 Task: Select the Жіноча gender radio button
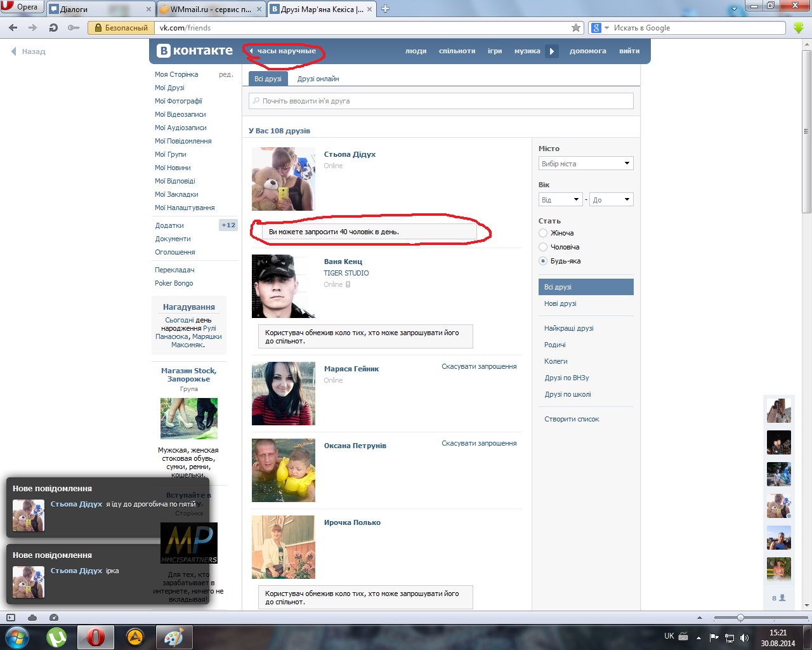543,233
